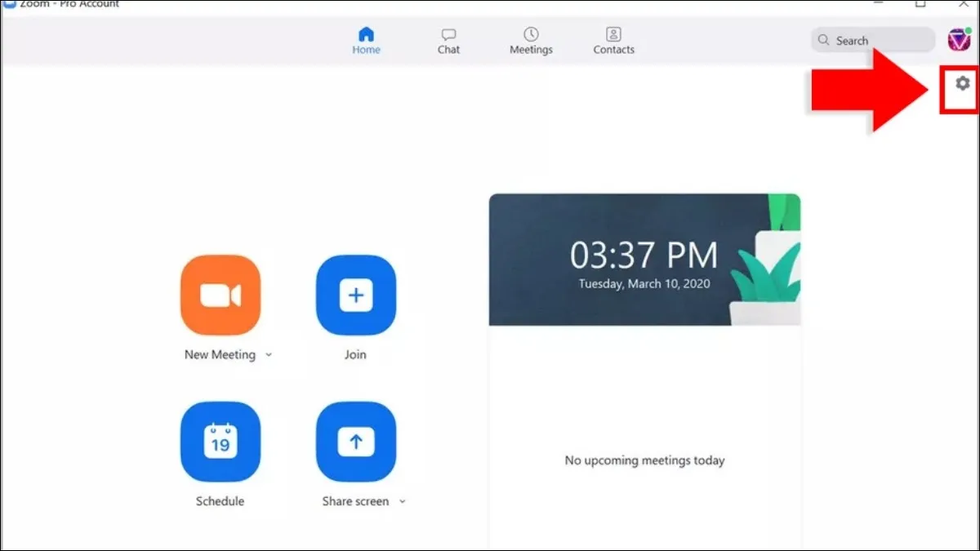This screenshot has height=551, width=980.
Task: Select the New Meeting label
Action: pos(220,354)
